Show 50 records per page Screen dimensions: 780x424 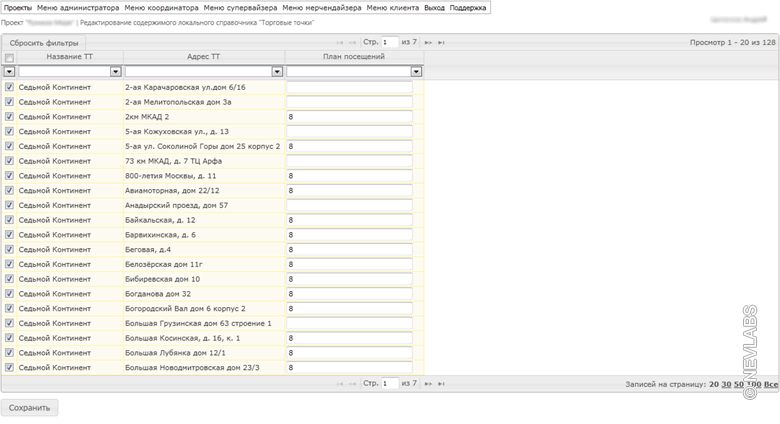[x=739, y=384]
